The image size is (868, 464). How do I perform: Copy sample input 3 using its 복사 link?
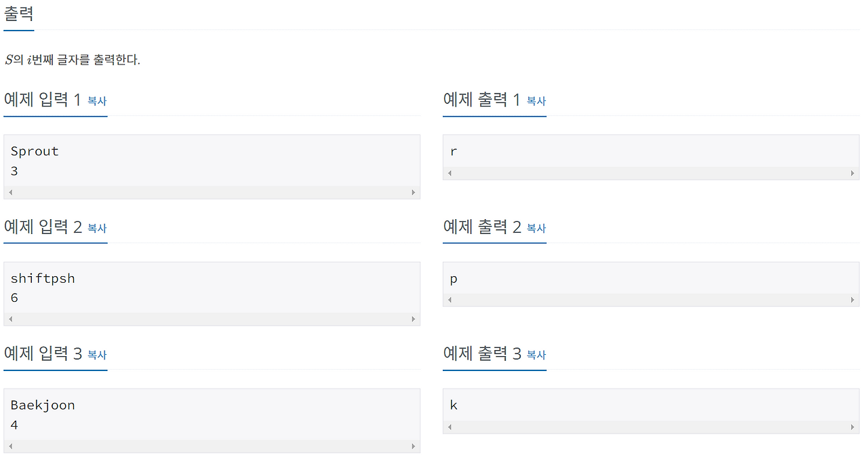coord(96,355)
